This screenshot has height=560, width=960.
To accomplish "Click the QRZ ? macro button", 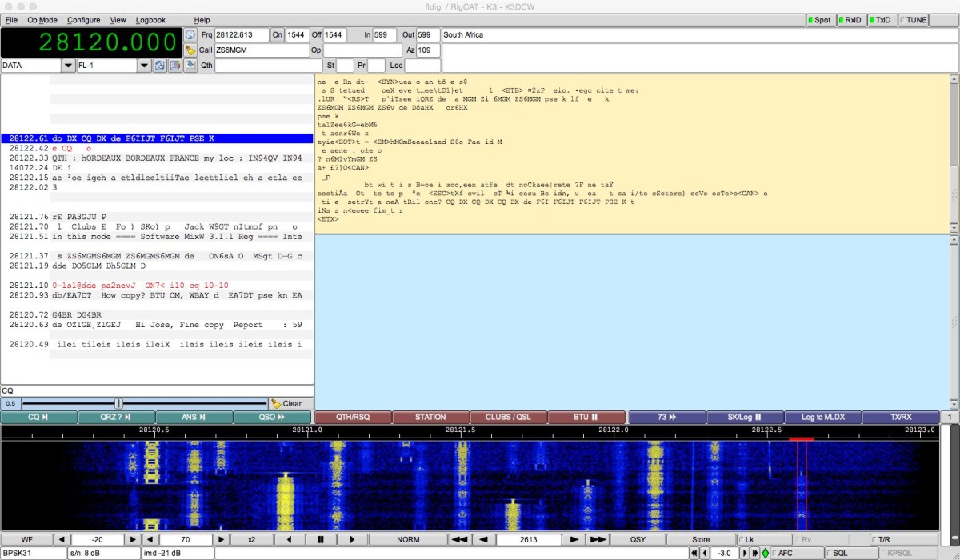I will click(116, 417).
